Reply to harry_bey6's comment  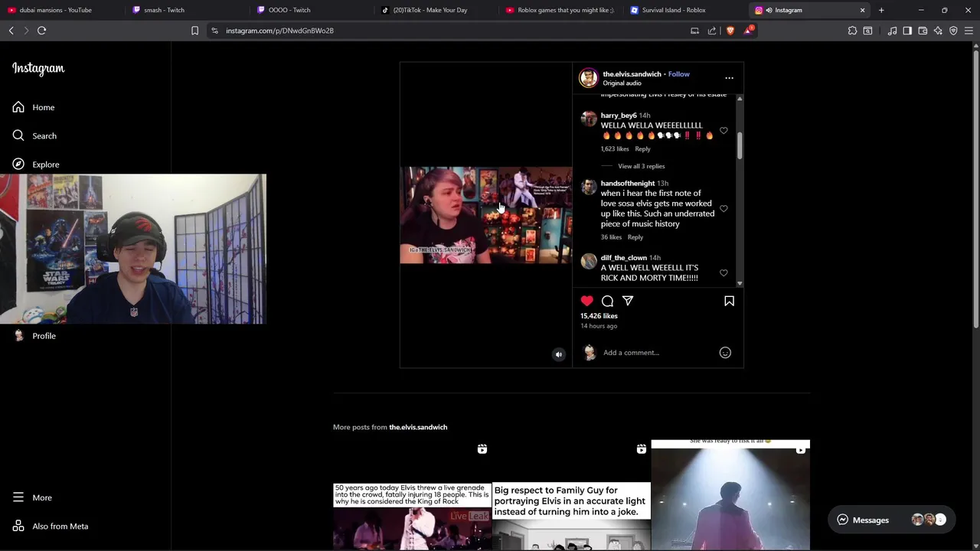pyautogui.click(x=642, y=149)
